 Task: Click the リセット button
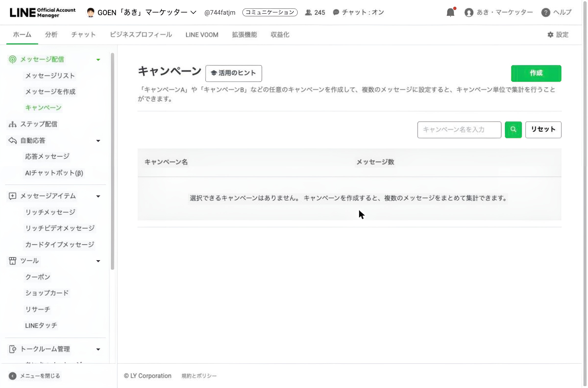pyautogui.click(x=543, y=130)
